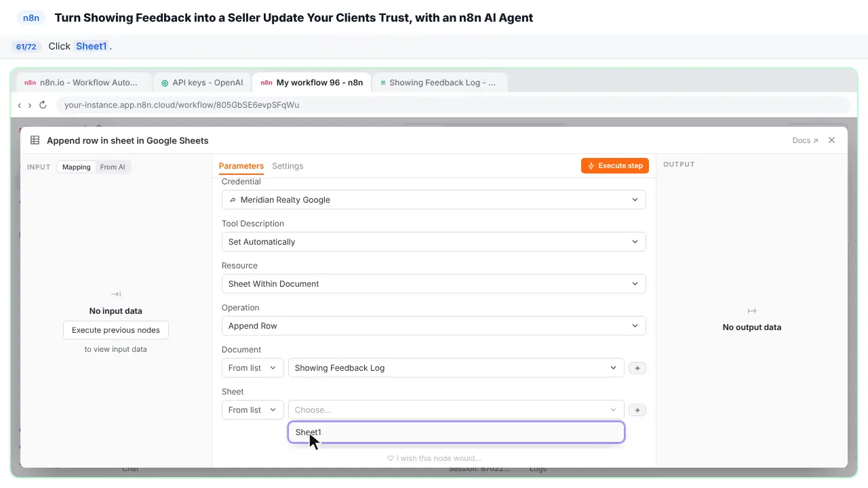Click the browser forward arrow
Screen dimensions: 868x488
[x=30, y=105]
